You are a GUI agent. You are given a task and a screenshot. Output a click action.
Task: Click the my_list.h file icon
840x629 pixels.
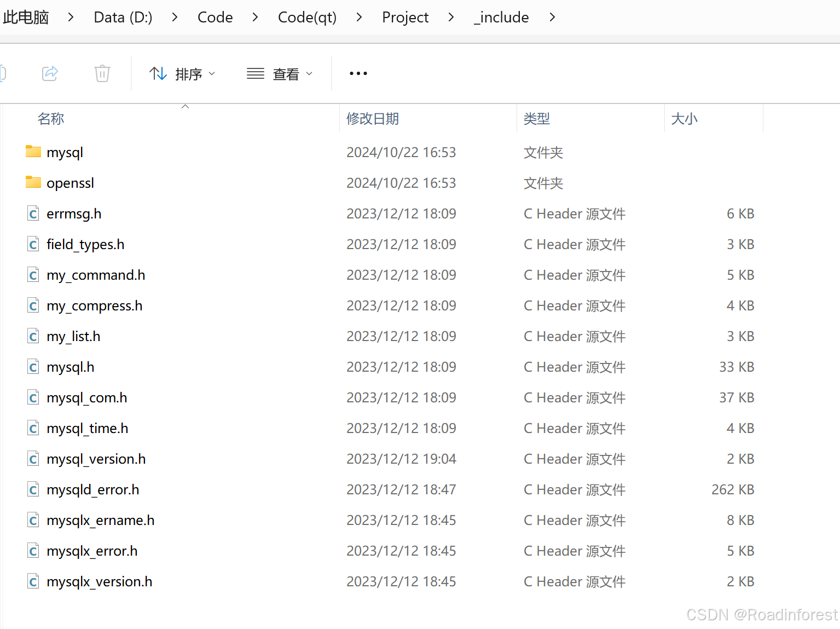pos(33,336)
